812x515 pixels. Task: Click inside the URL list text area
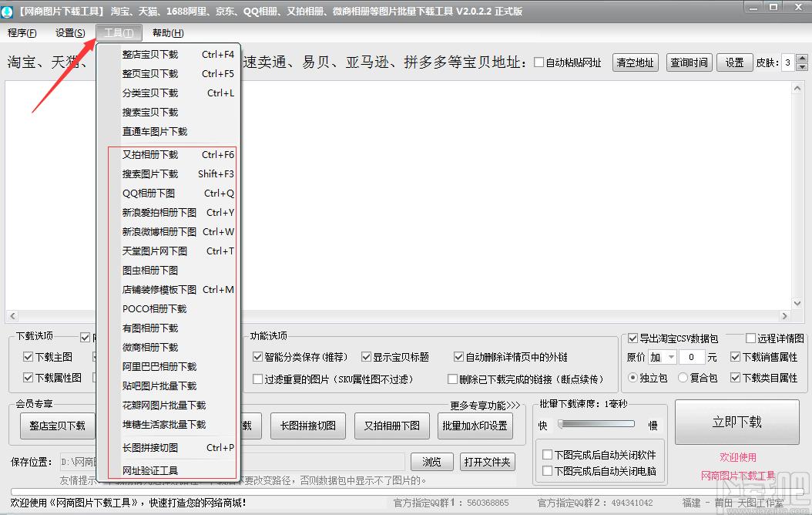click(398, 195)
